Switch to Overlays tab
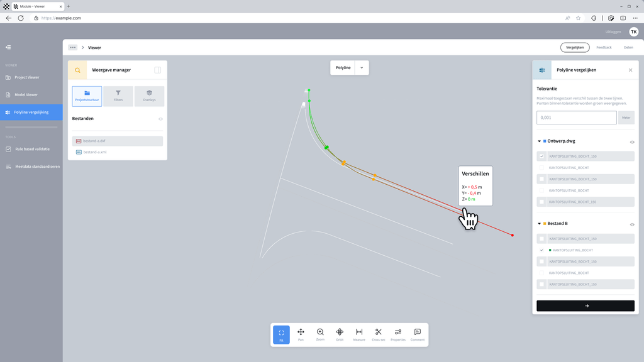The image size is (644, 362). 149,96
